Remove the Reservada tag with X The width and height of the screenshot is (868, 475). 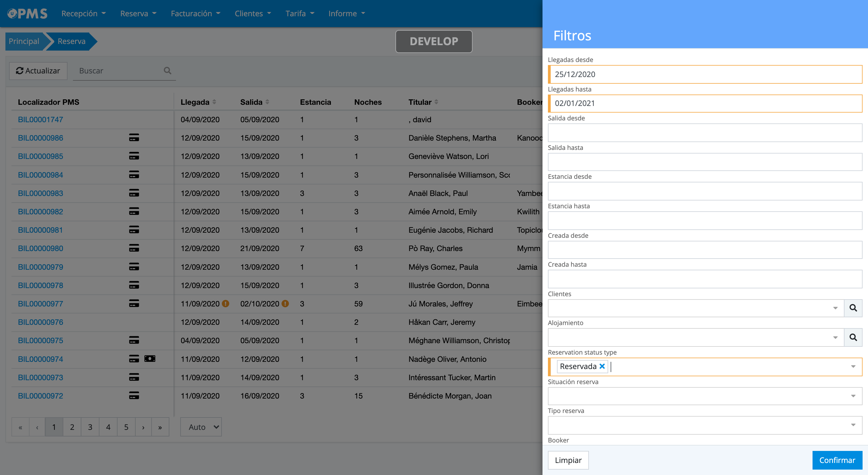coord(602,366)
